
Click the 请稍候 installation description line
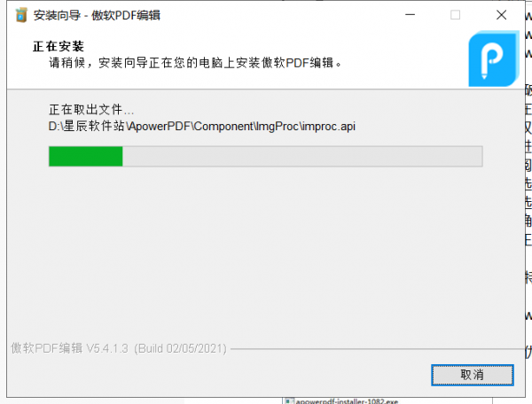(195, 63)
